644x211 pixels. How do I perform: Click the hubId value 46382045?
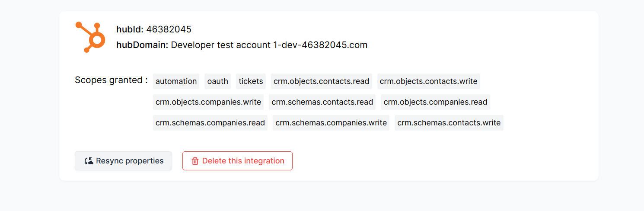click(x=169, y=29)
